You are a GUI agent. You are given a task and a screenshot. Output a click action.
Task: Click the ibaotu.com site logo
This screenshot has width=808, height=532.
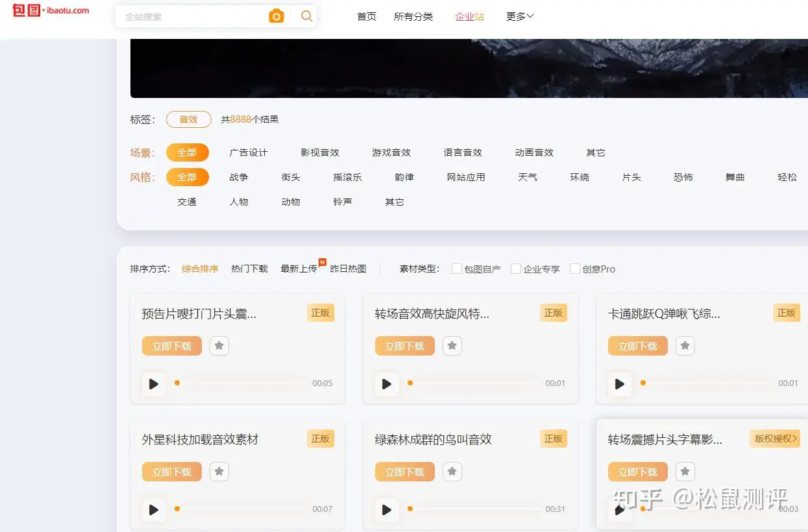coord(51,10)
